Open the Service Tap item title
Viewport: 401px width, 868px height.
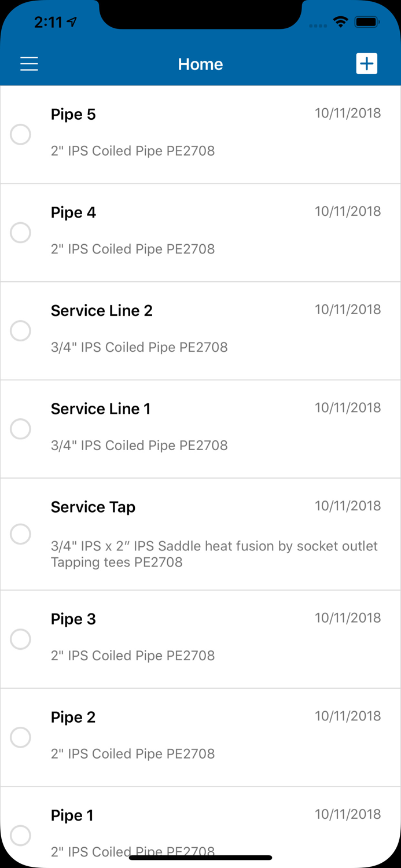click(x=93, y=507)
